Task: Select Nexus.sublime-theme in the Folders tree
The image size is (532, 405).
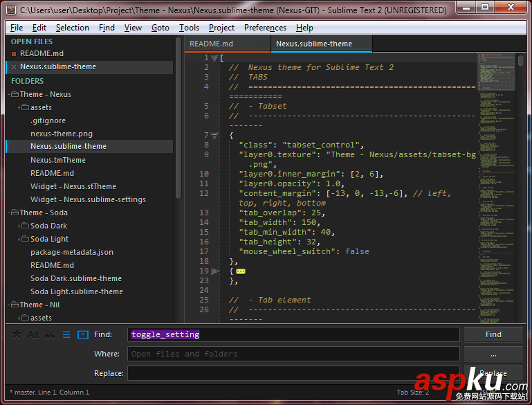Action: coord(68,146)
